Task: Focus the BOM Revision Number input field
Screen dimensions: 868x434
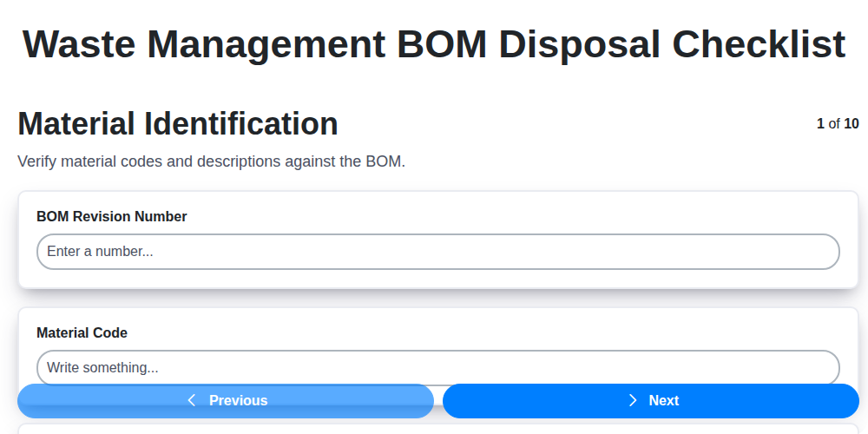Action: point(437,252)
